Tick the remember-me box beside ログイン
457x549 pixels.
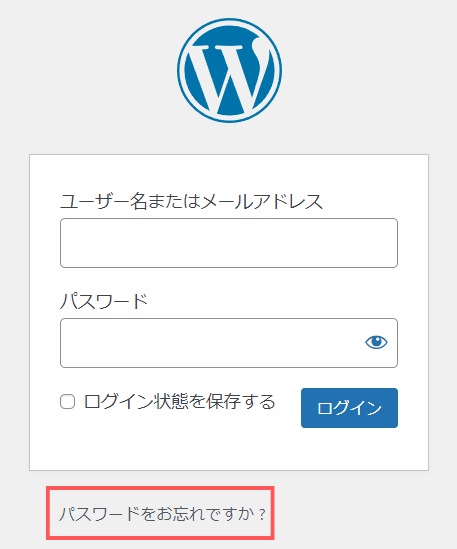[x=67, y=402]
